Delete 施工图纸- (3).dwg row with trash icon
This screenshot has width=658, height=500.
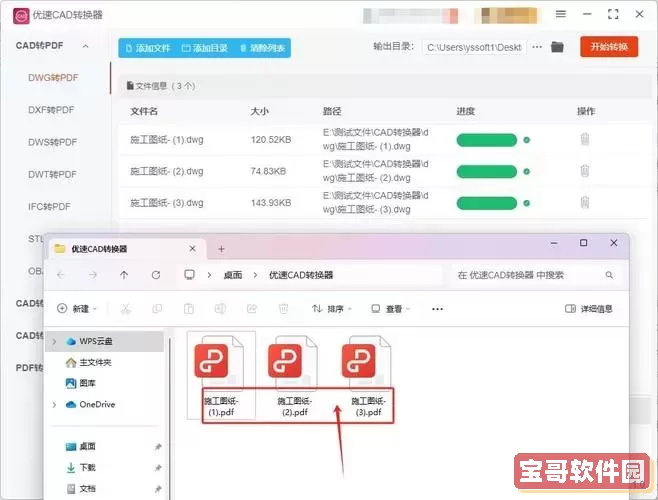coord(585,202)
